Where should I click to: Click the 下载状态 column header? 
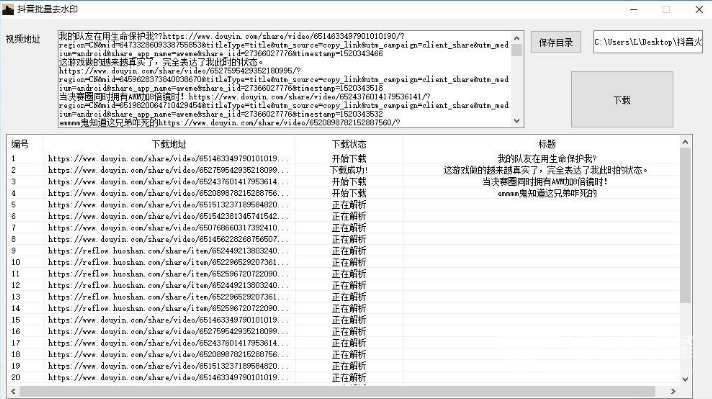(349, 144)
